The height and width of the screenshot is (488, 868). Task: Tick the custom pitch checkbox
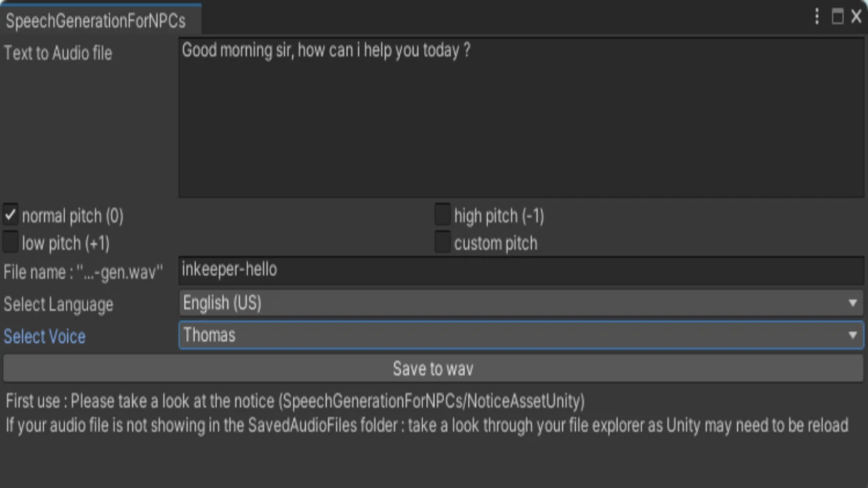pos(442,243)
